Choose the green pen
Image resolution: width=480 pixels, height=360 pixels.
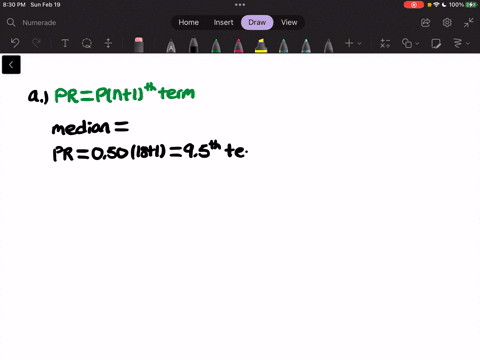[x=216, y=45]
